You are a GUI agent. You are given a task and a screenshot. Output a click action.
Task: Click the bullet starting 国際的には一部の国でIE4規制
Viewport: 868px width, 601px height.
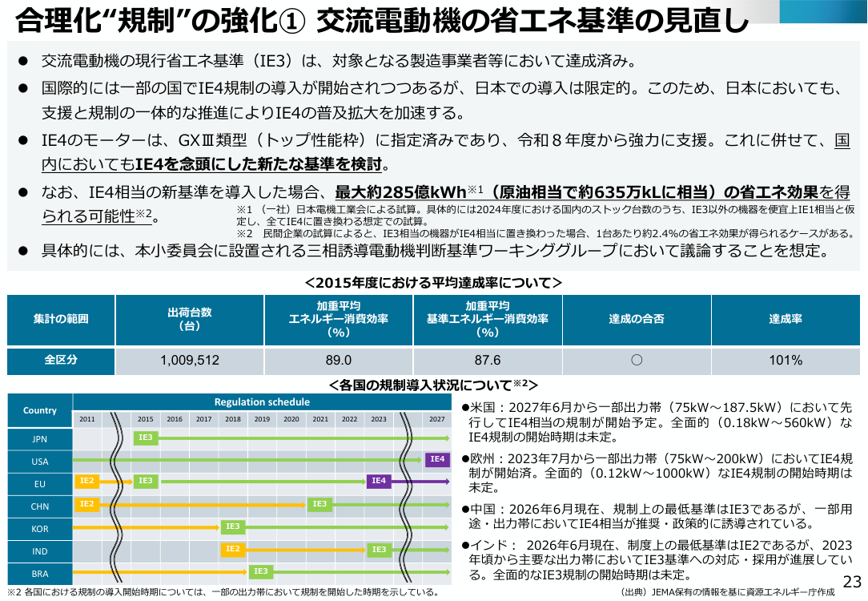pos(441,100)
